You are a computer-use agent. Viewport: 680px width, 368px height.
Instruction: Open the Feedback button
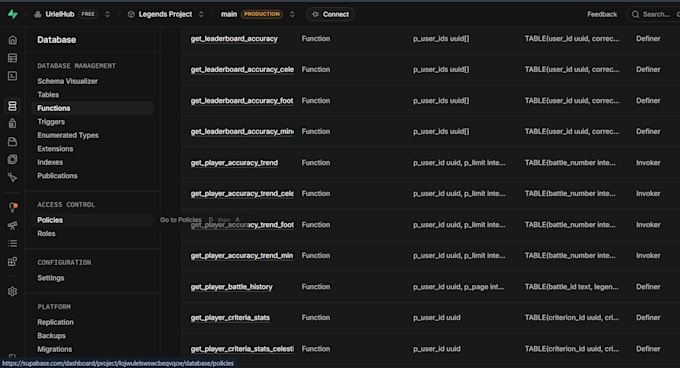click(x=602, y=14)
